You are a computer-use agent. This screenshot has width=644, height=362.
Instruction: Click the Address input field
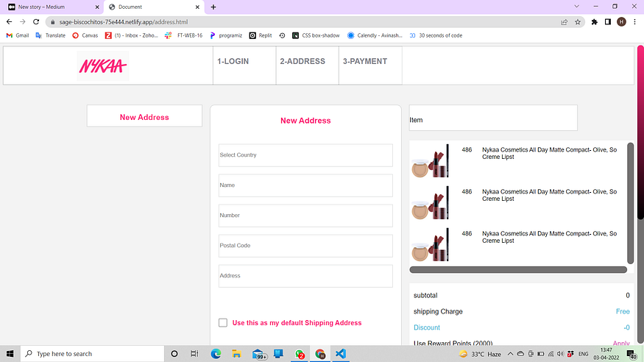click(305, 276)
